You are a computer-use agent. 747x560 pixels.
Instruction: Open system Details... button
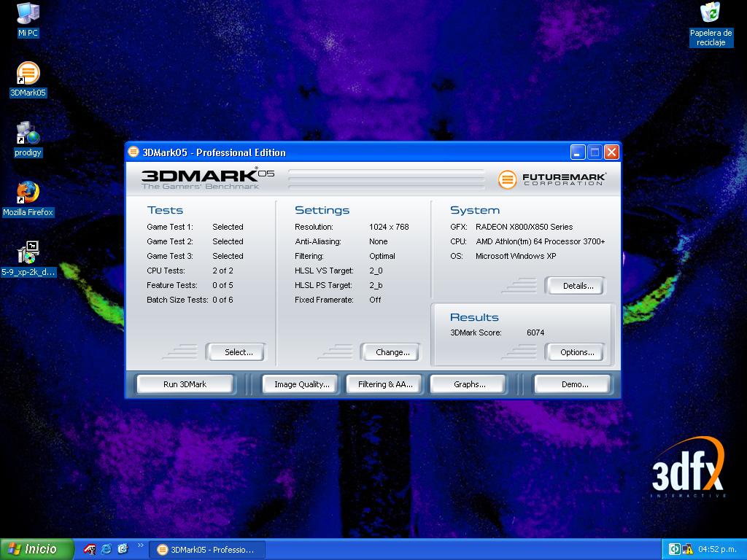[575, 286]
